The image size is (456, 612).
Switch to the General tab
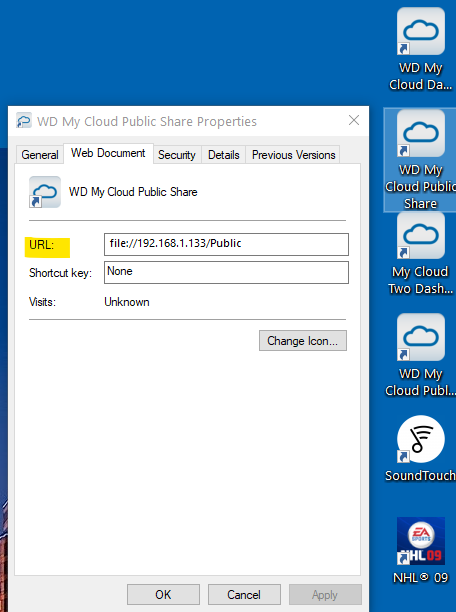(x=40, y=155)
